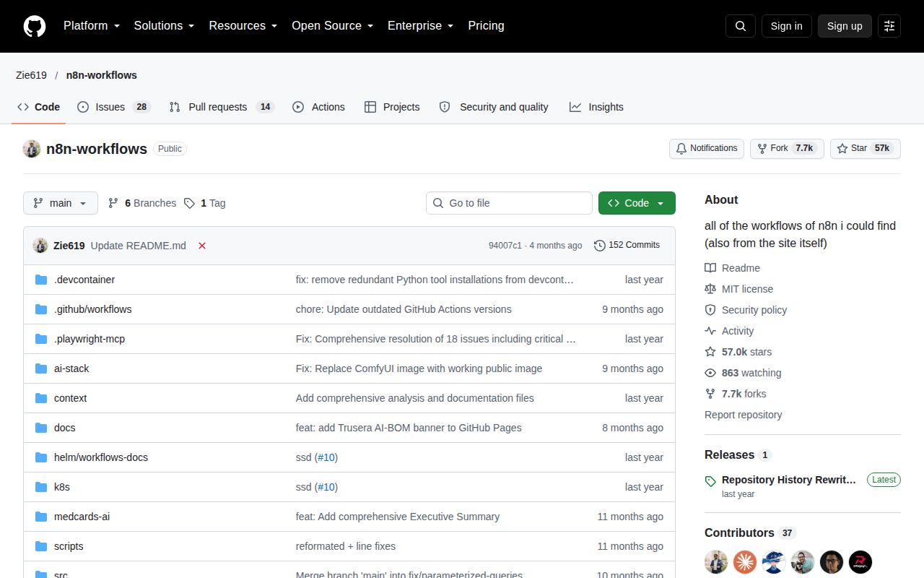
Task: Open the k8s folder
Action: 62,487
